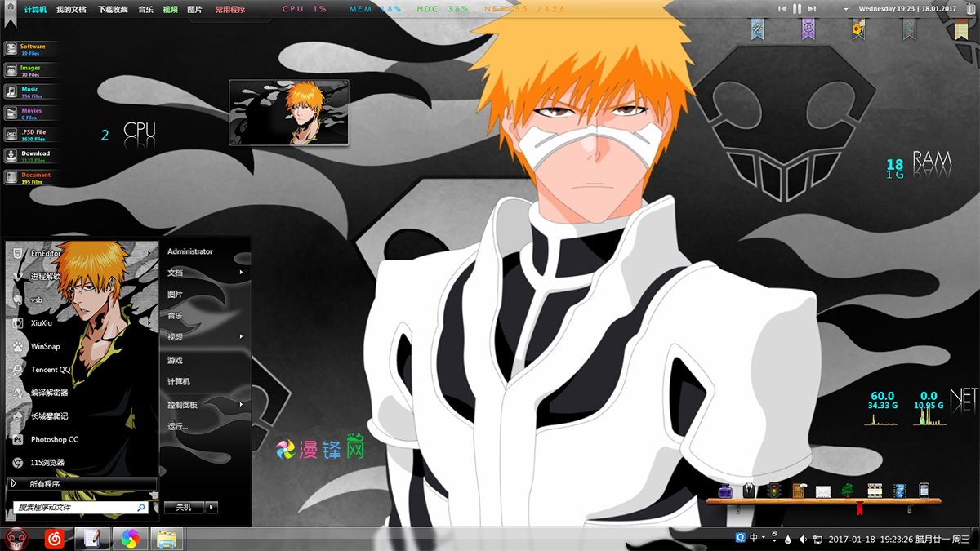
Task: Toggle the 中 input method indicator
Action: 753,538
